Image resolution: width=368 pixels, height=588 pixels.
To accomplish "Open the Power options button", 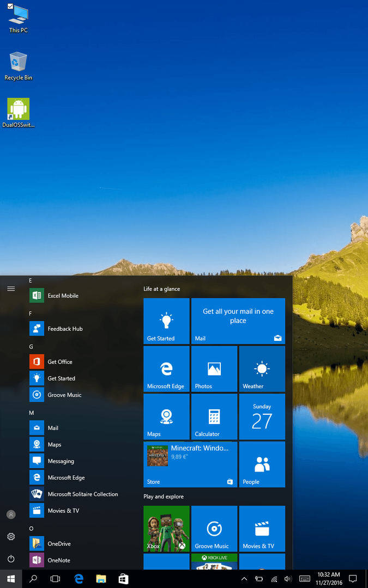I will click(x=11, y=559).
